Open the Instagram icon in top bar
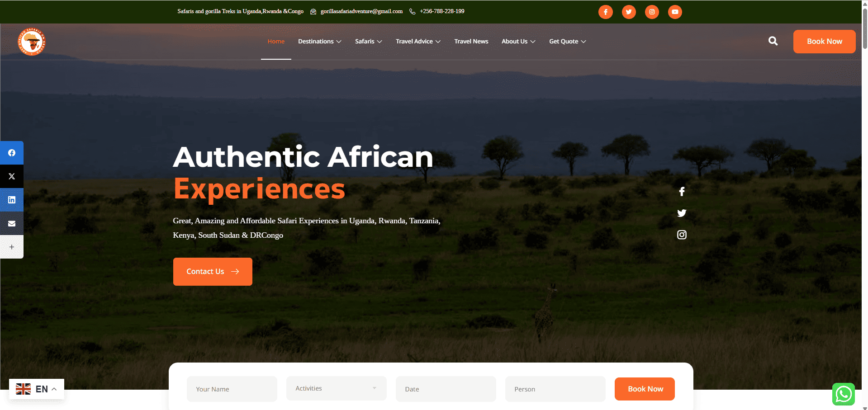Screen dimensions: 868x410 coord(652,12)
